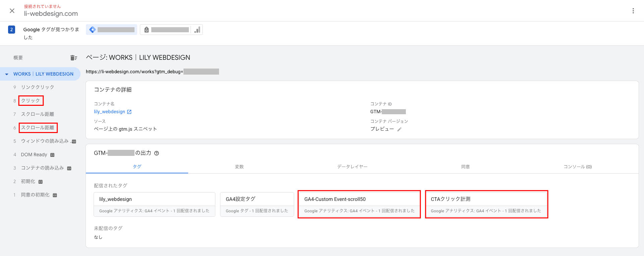Open the 同意 tab
The height and width of the screenshot is (256, 644).
click(465, 167)
